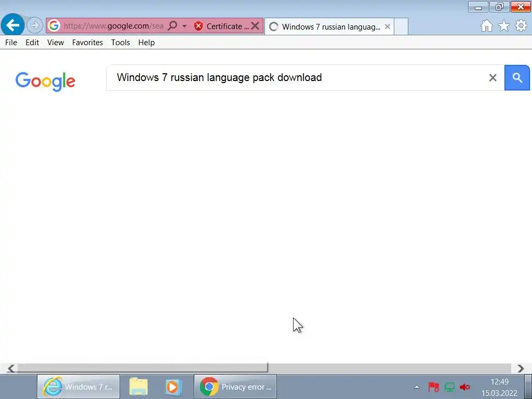The width and height of the screenshot is (532, 399).
Task: Stop loading with the address bar X
Action: pyautogui.click(x=256, y=26)
